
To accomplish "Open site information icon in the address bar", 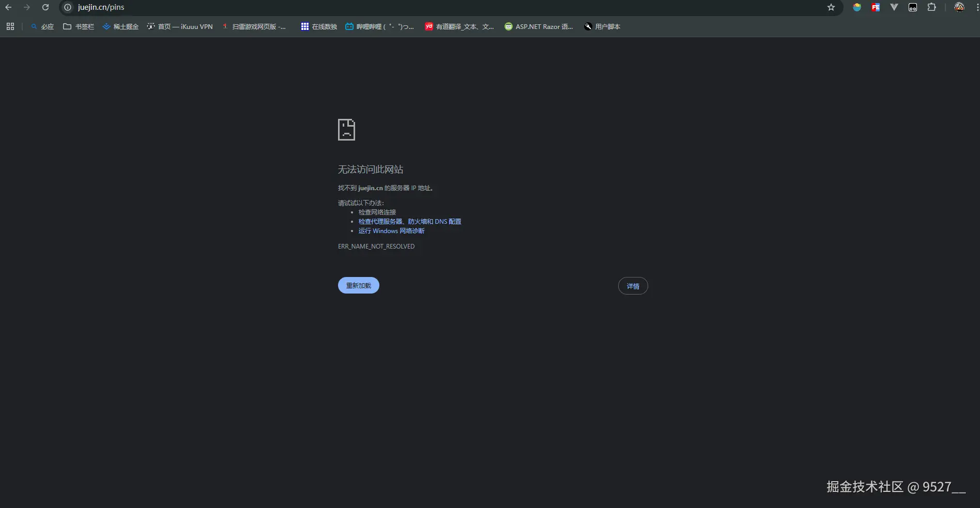I will 67,7.
